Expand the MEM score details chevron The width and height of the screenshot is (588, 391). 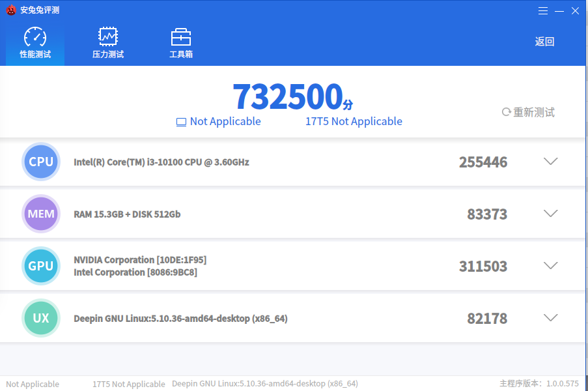click(x=550, y=214)
